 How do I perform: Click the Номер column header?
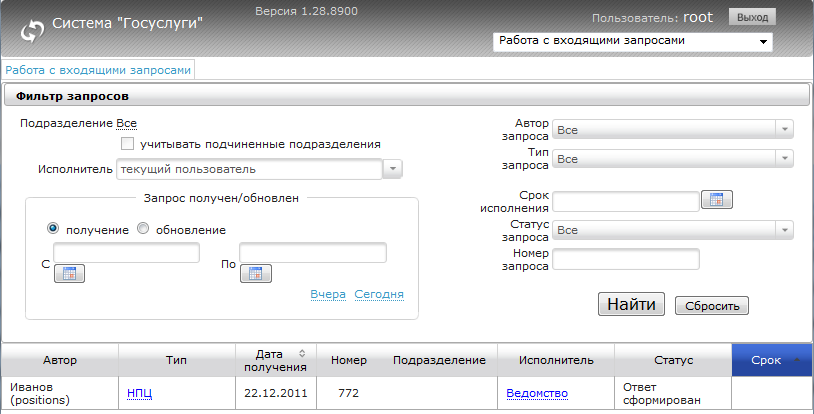click(349, 360)
